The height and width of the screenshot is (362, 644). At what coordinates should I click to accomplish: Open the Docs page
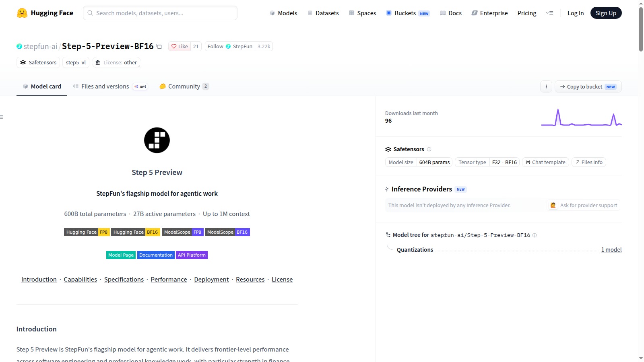(x=450, y=13)
